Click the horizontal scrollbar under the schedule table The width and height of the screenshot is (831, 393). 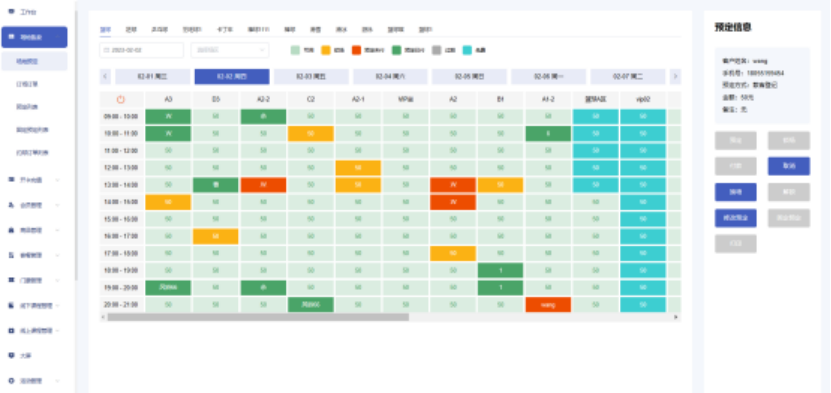[x=258, y=317]
